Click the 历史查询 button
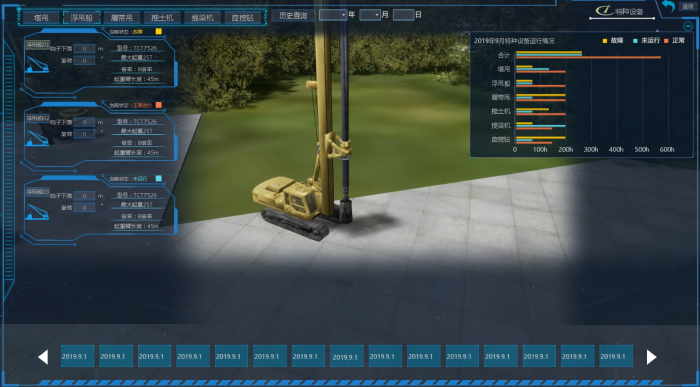700x387 pixels. pyautogui.click(x=293, y=16)
